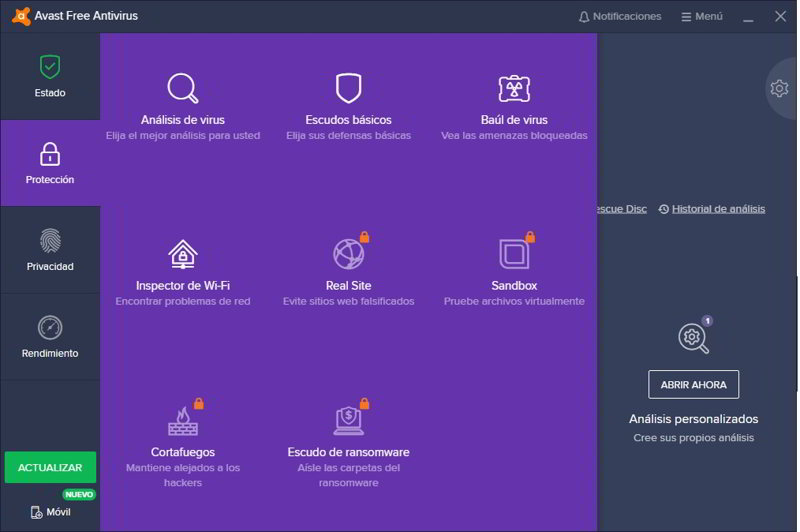800x532 pixels.
Task: Click the partially hidden Rescue Disc link
Action: click(621, 209)
